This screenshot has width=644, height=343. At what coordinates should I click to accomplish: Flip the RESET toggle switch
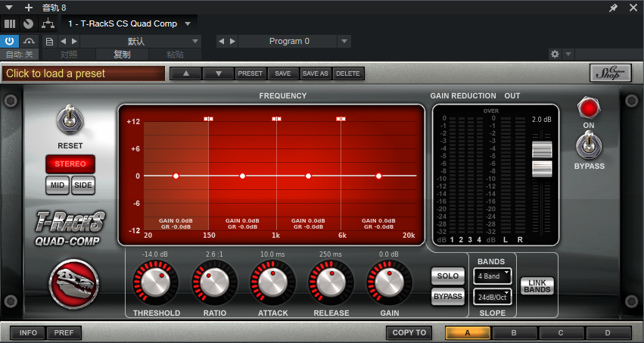pyautogui.click(x=70, y=120)
